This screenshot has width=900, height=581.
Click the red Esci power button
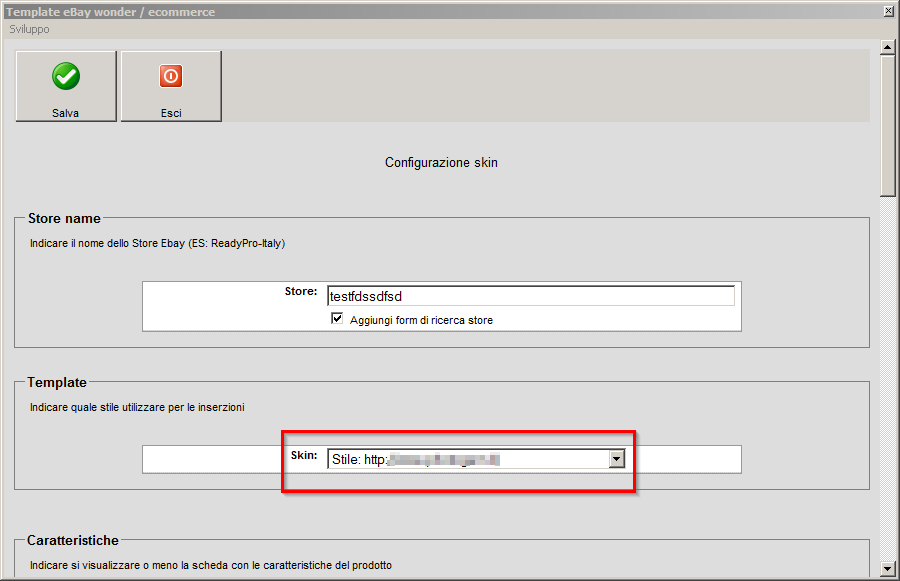point(171,86)
